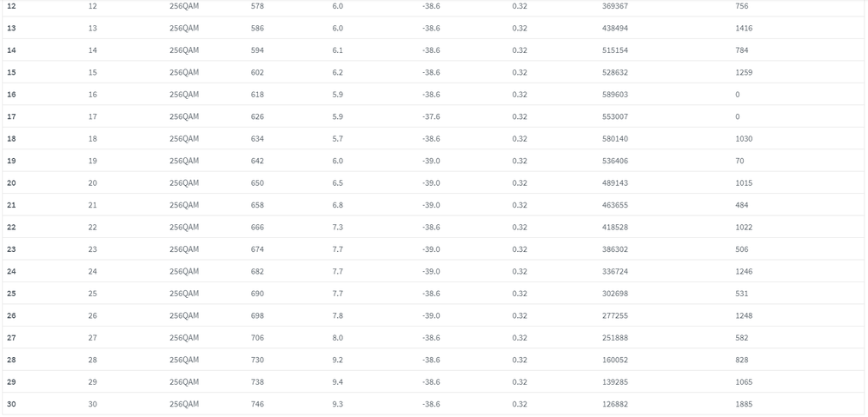Click the -37.6 value in row 17

431,117
